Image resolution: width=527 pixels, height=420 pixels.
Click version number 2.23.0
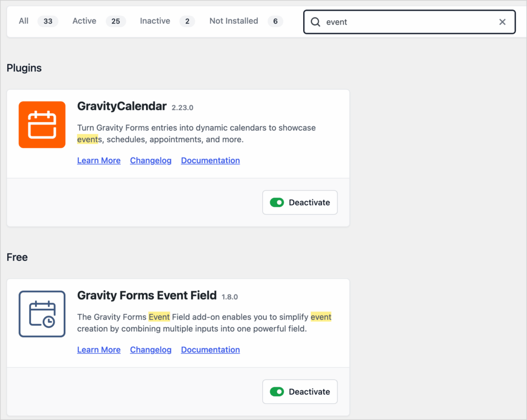[x=183, y=108]
